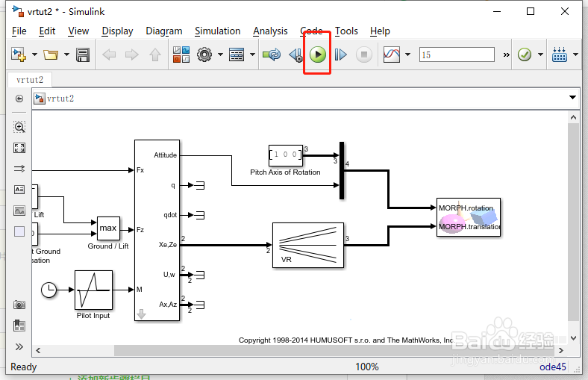
Task: Click the Stop simulation button
Action: coord(363,54)
